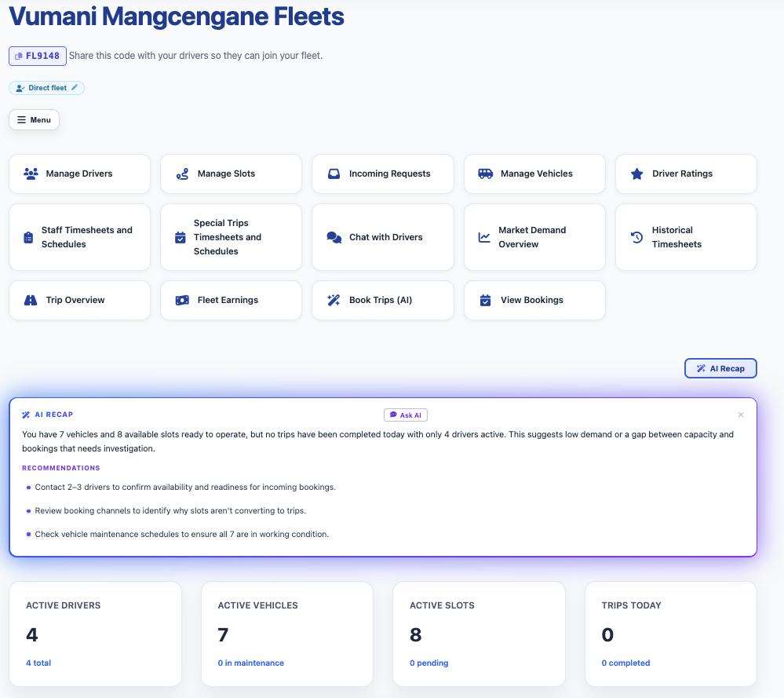Click the road icon on Trip Overview
The height and width of the screenshot is (698, 784).
[31, 300]
